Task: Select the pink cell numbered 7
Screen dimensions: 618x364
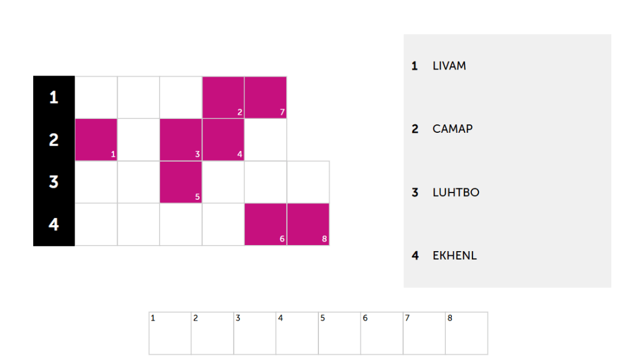Action: tap(265, 97)
